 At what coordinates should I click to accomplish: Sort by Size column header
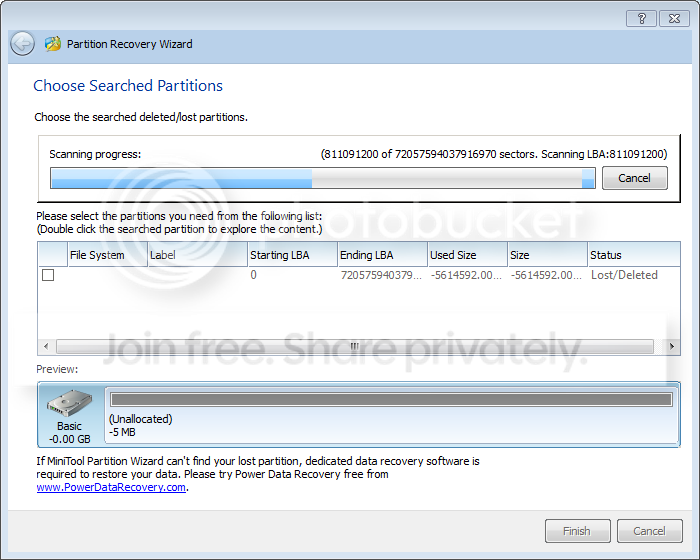548,255
